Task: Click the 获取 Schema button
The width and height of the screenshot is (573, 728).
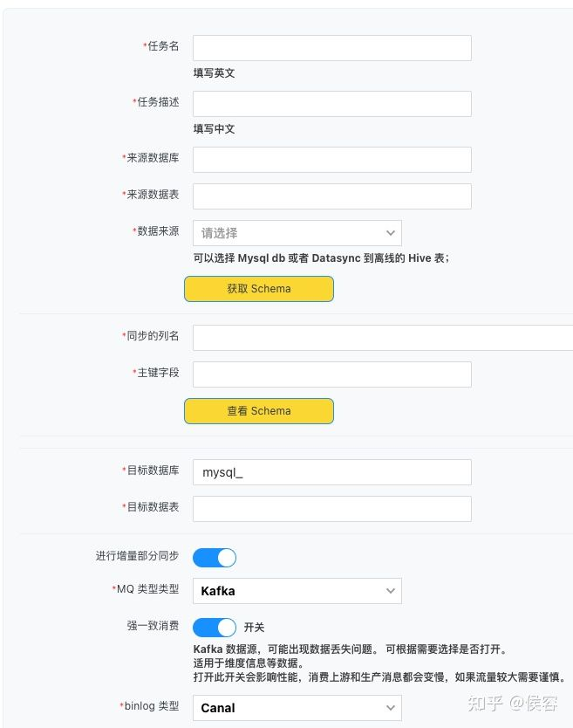Action: pos(259,289)
